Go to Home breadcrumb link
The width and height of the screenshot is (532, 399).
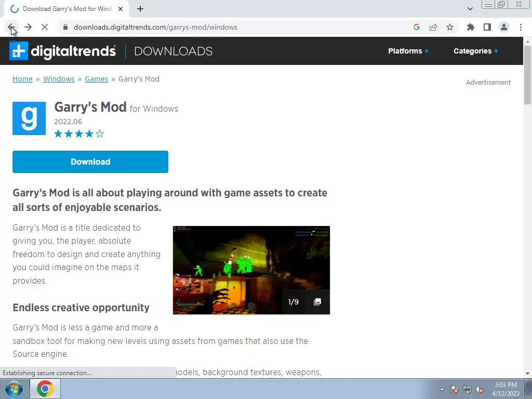pos(22,79)
